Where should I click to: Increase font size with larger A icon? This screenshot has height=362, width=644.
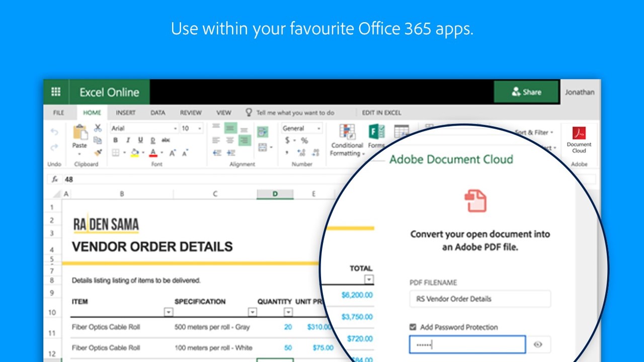(x=173, y=153)
